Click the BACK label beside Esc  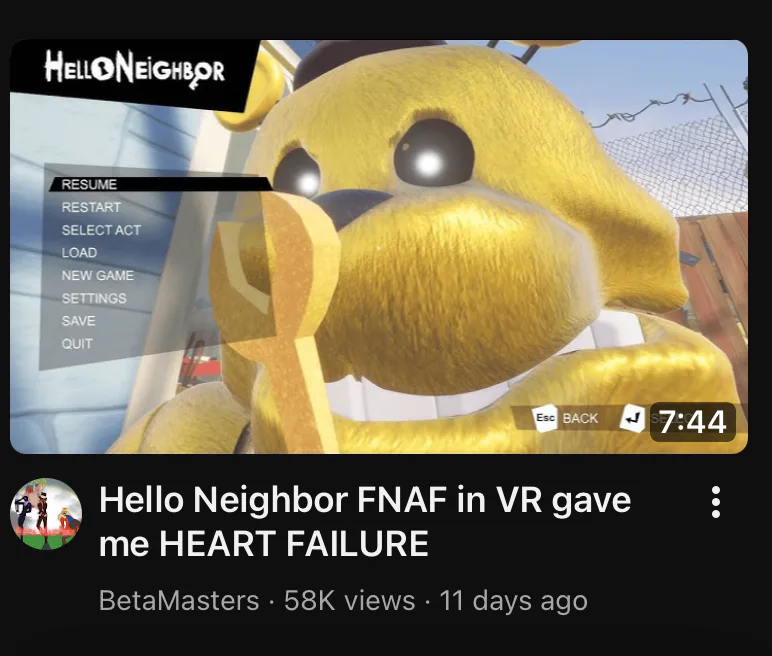[580, 418]
